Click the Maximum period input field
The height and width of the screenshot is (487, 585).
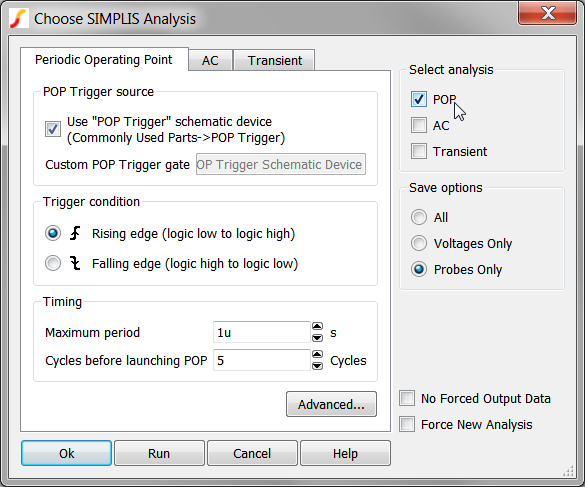click(262, 332)
